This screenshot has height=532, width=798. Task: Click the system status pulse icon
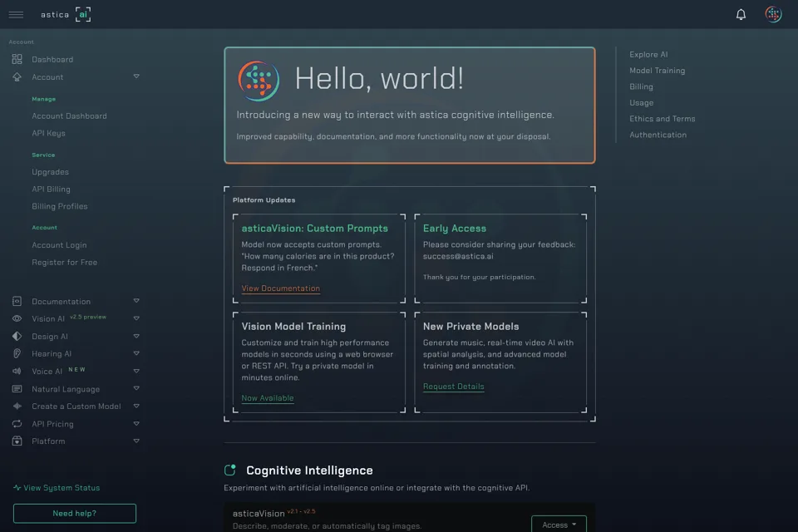tap(17, 488)
